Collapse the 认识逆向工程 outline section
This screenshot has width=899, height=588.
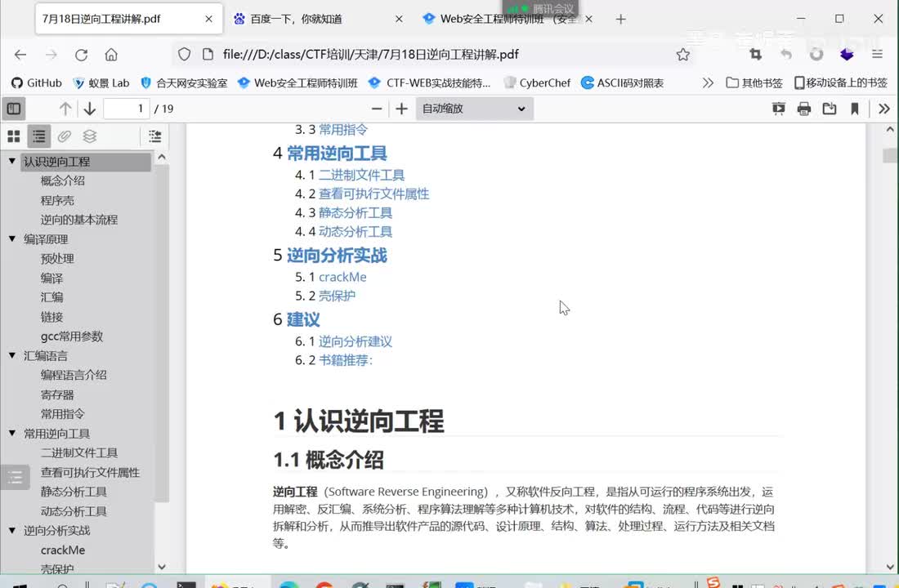(12, 161)
